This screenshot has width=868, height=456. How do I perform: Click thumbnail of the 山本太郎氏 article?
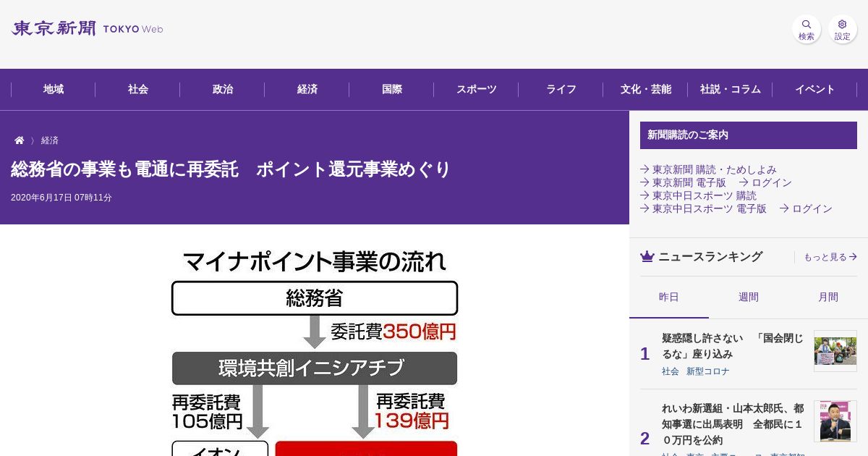pyautogui.click(x=835, y=421)
